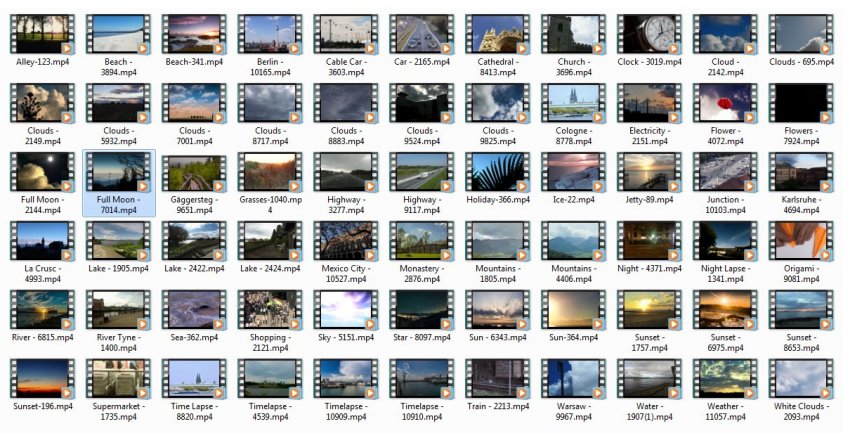Click Cologne - 8778.mp4 video icon
This screenshot has width=850, height=438.
[574, 104]
